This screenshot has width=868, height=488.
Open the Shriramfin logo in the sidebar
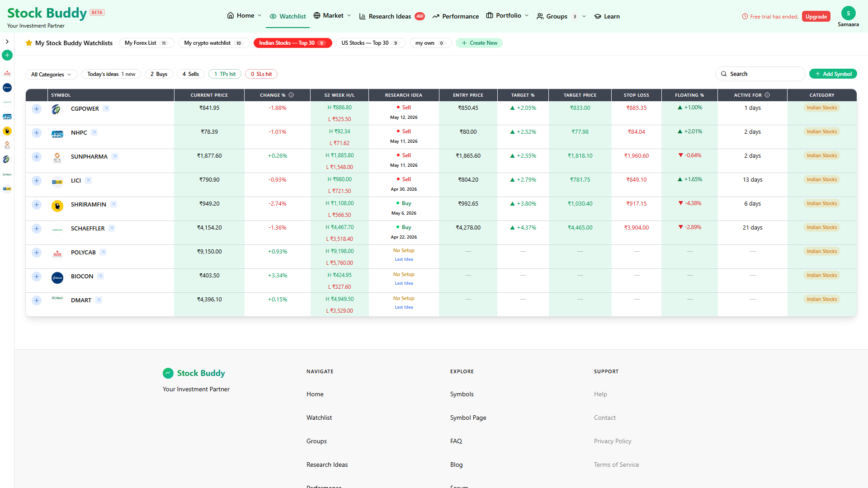coord(7,131)
